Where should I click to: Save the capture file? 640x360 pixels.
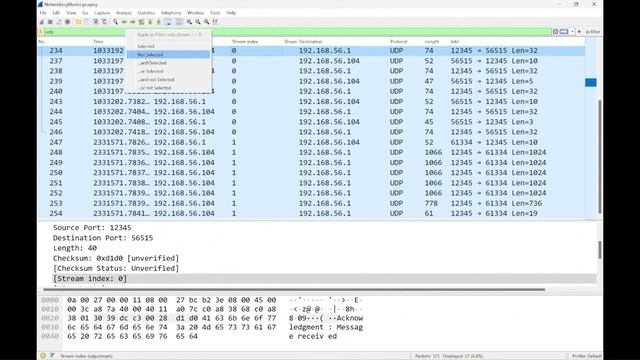[87, 22]
